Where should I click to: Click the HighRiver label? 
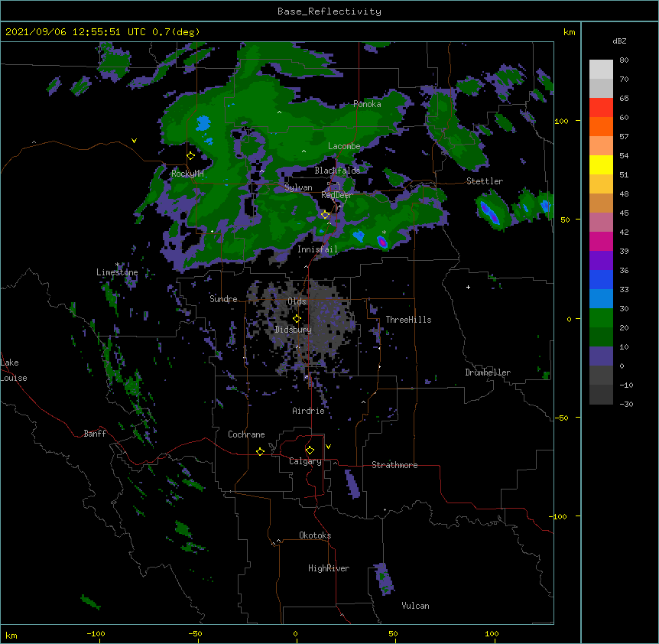tap(329, 568)
